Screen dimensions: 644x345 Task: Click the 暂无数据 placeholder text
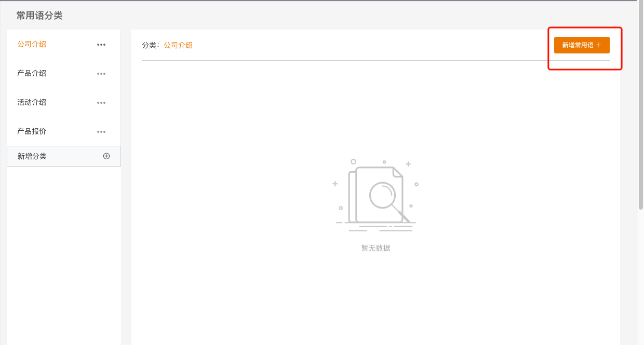[x=375, y=249]
